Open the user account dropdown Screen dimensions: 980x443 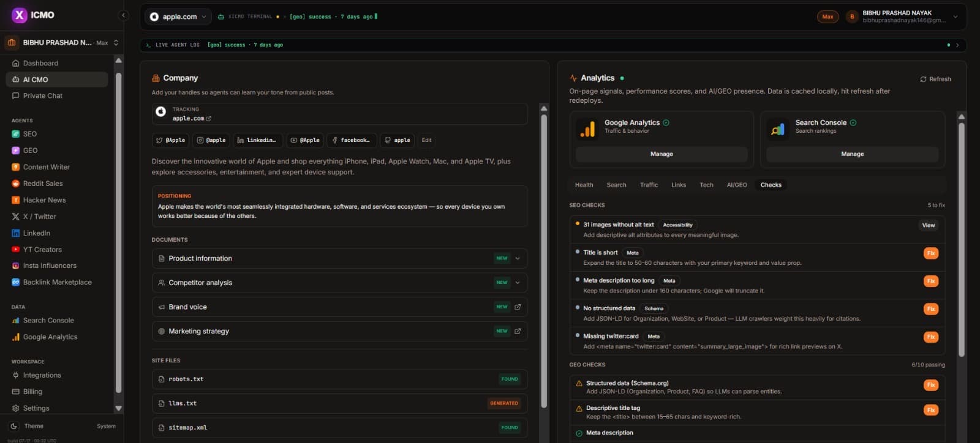tap(902, 17)
